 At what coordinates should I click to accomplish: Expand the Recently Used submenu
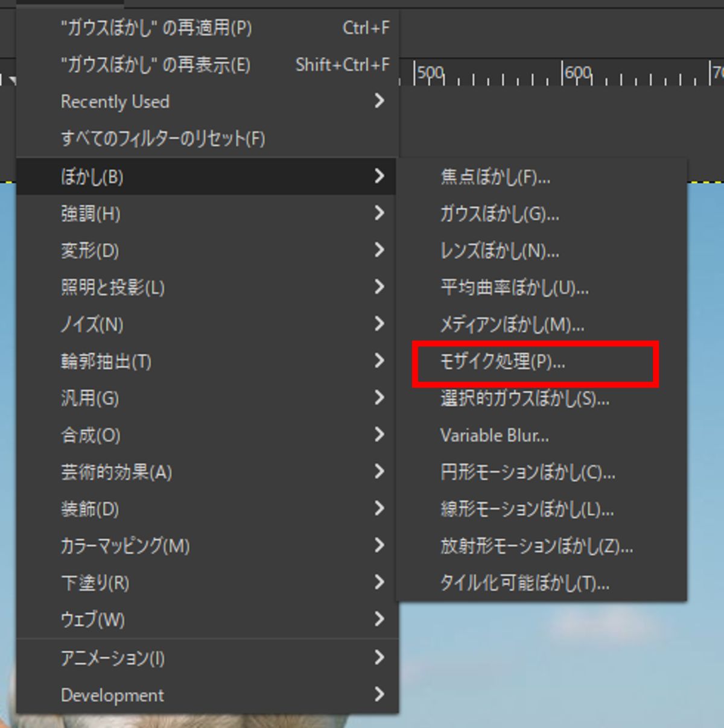[115, 102]
